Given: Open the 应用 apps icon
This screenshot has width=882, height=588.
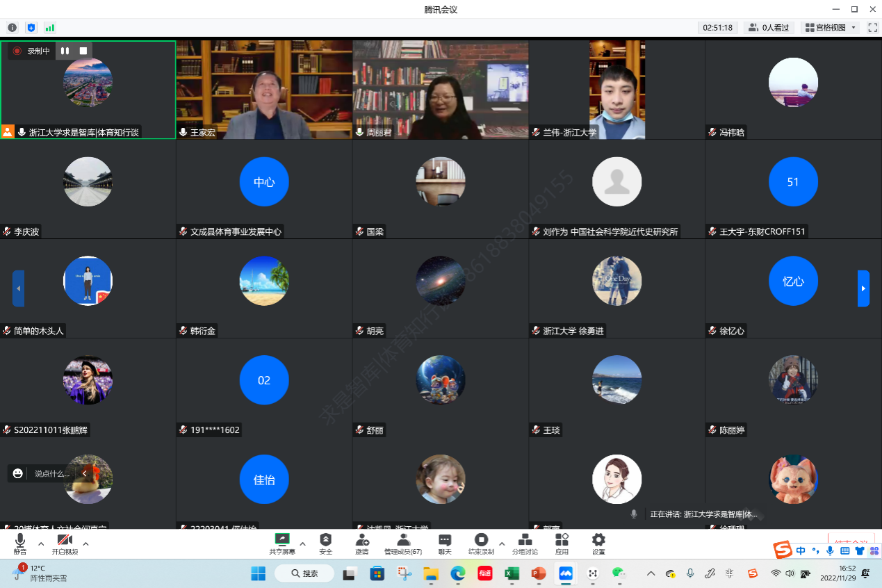Looking at the screenshot, I should 562,541.
